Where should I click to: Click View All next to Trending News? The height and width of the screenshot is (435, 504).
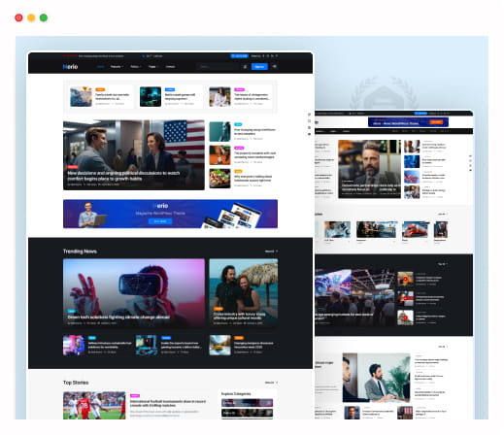click(271, 251)
